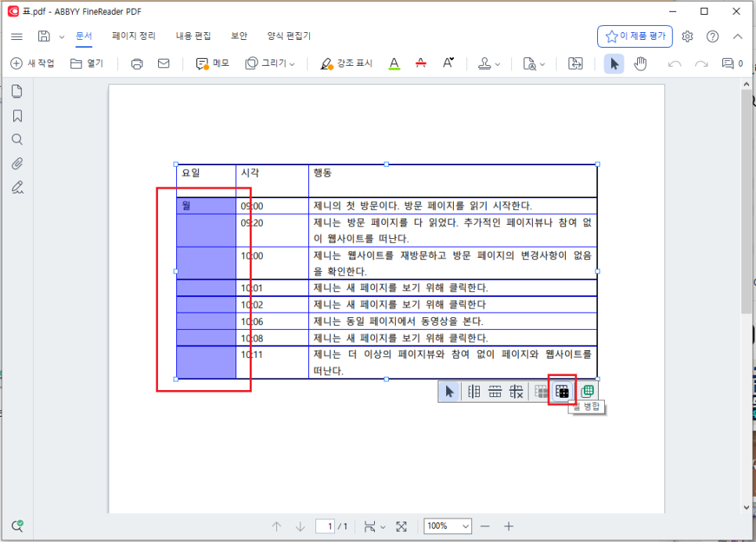This screenshot has height=542, width=756.
Task: Open the comments panel counter icon
Action: (733, 63)
